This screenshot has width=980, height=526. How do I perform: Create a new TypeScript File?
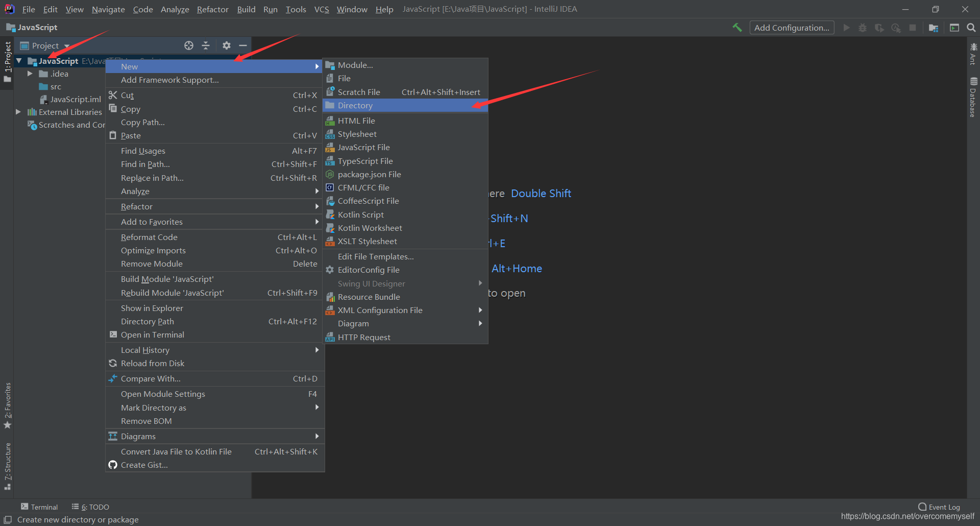(x=405, y=161)
